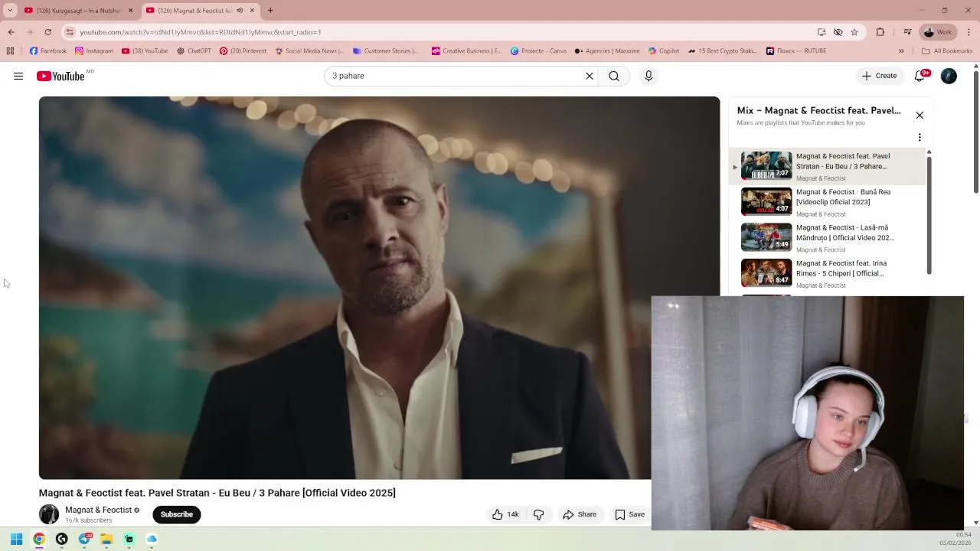Open the Chrome extensions puzzle icon

pyautogui.click(x=880, y=32)
